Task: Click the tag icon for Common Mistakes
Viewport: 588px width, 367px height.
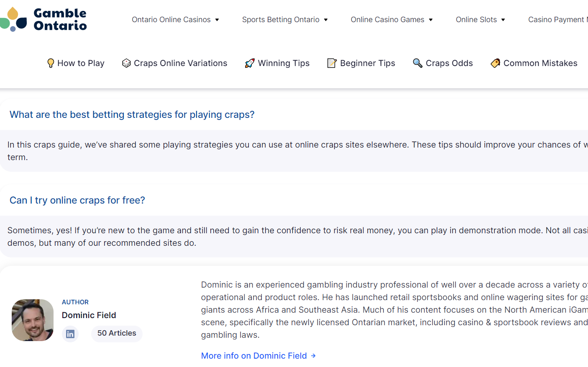Action: [495, 63]
